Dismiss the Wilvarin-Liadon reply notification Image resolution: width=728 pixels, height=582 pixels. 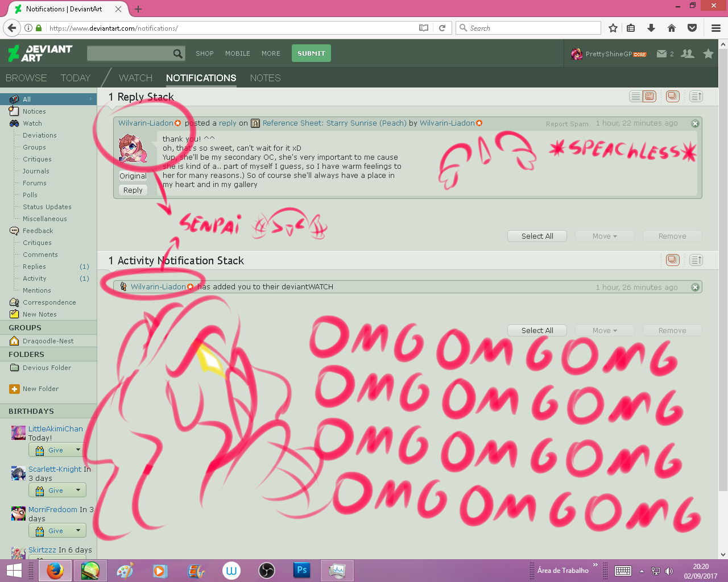(x=695, y=123)
